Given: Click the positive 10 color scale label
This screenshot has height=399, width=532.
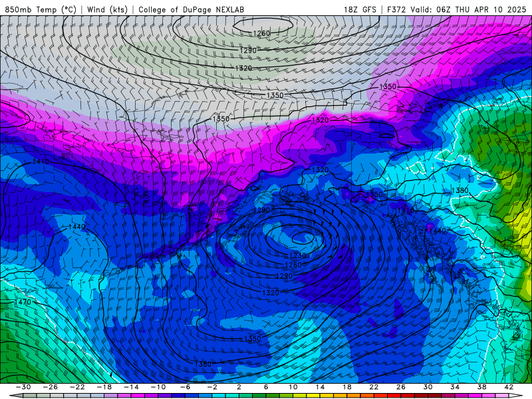Looking at the screenshot, I should (293, 387).
